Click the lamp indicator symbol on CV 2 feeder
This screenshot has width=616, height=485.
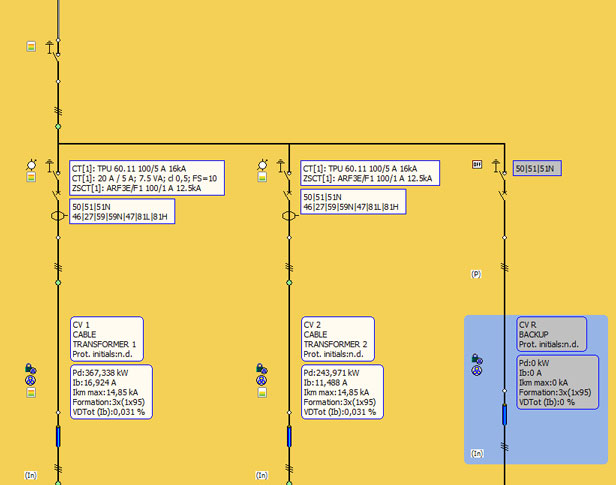263,164
